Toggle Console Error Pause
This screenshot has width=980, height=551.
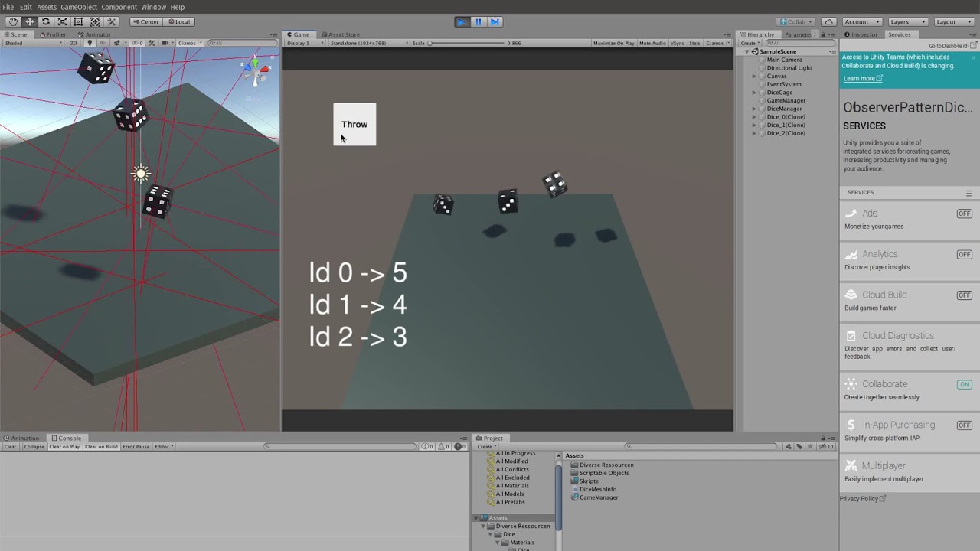[136, 447]
